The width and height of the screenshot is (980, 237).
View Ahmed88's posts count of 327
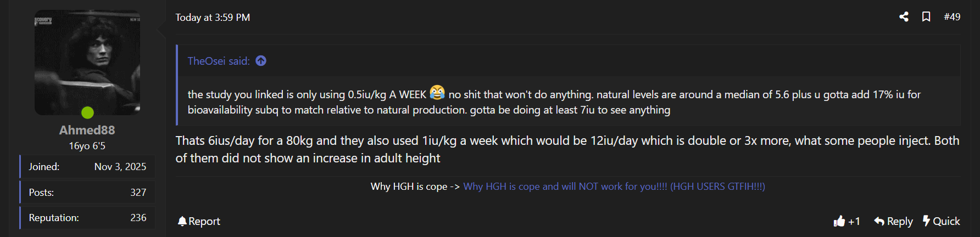coord(138,193)
